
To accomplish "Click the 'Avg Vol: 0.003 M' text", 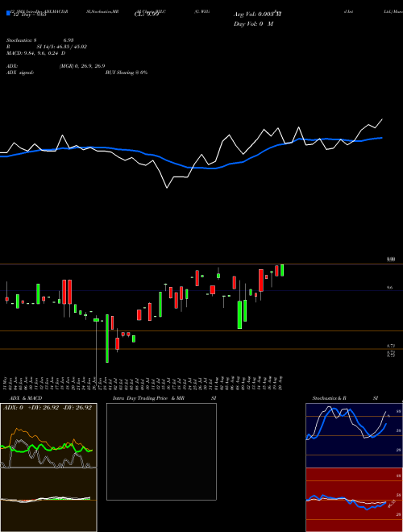I will tap(257, 15).
